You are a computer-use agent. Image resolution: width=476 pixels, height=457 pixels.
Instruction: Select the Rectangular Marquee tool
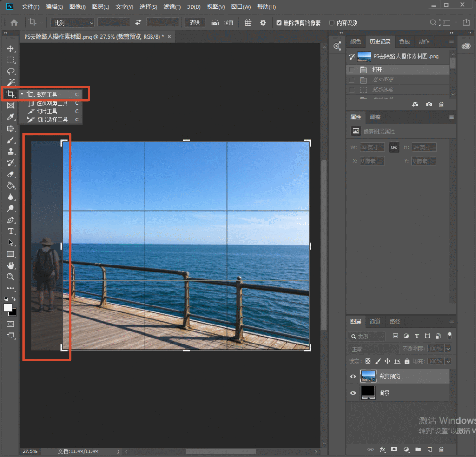click(11, 60)
